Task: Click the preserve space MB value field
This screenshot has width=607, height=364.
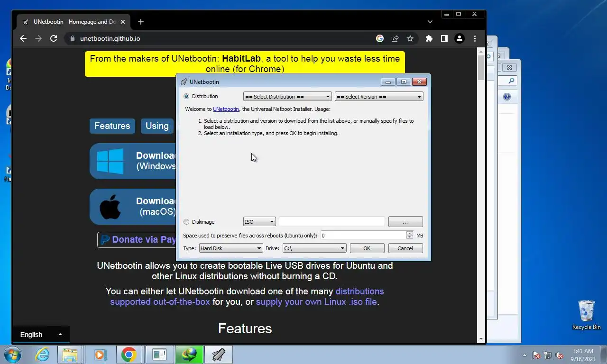Action: (363, 236)
